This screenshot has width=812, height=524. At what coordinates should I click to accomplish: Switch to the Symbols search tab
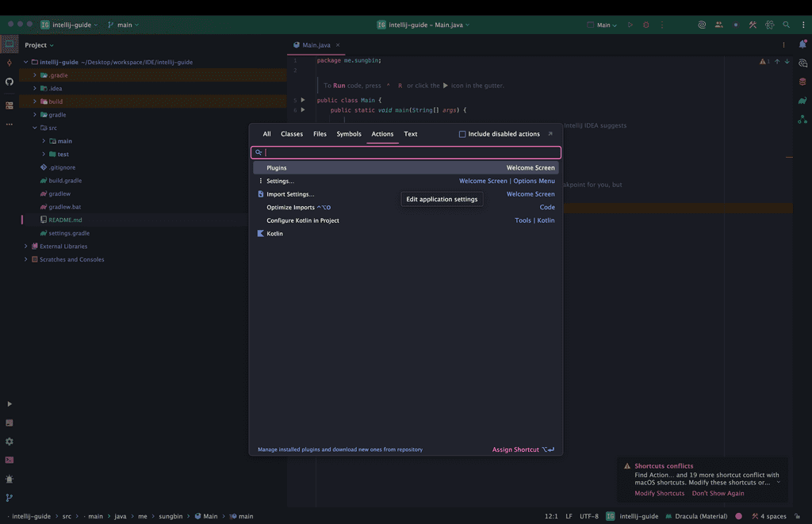348,134
